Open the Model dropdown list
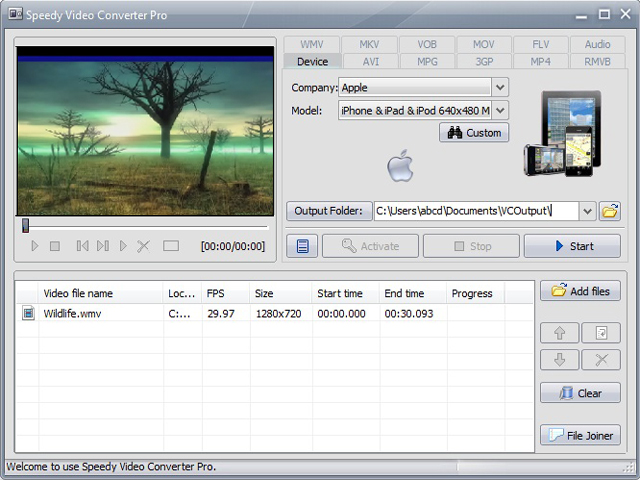The height and width of the screenshot is (480, 640). [x=501, y=111]
